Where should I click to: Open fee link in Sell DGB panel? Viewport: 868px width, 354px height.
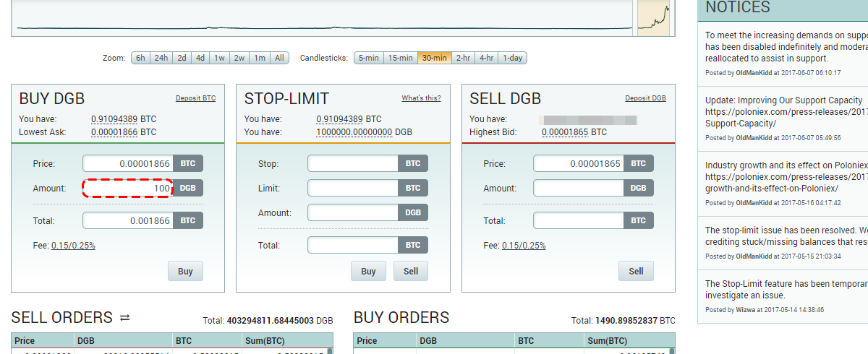pos(524,246)
